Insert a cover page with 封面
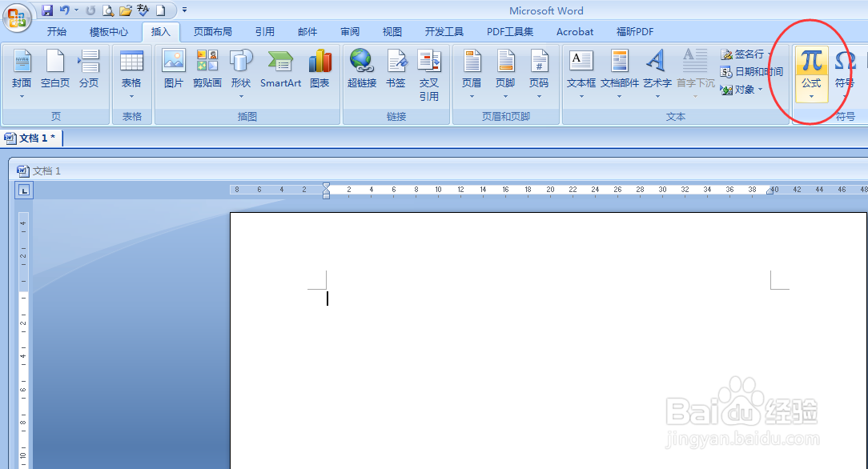 tap(22, 74)
